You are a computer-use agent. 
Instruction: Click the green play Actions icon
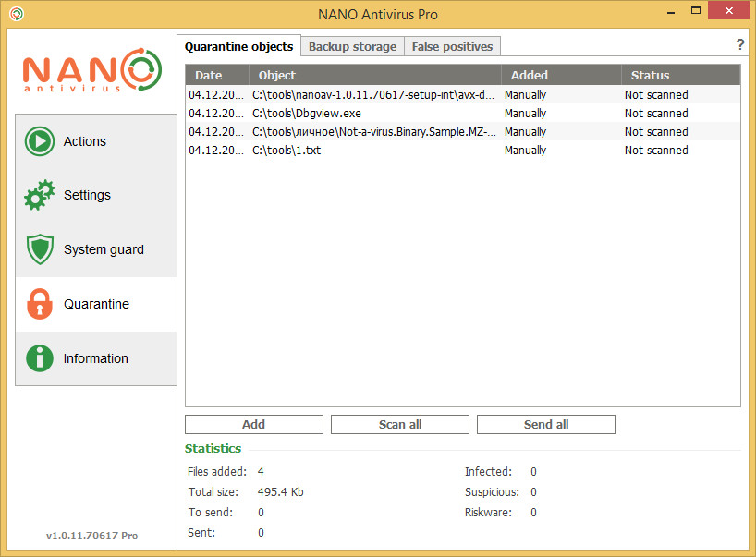[40, 141]
